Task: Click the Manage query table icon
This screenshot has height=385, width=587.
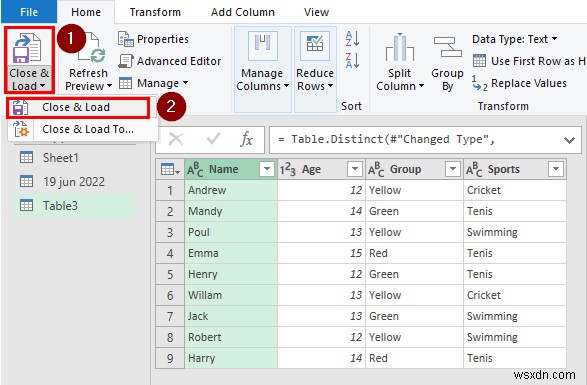Action: click(125, 83)
